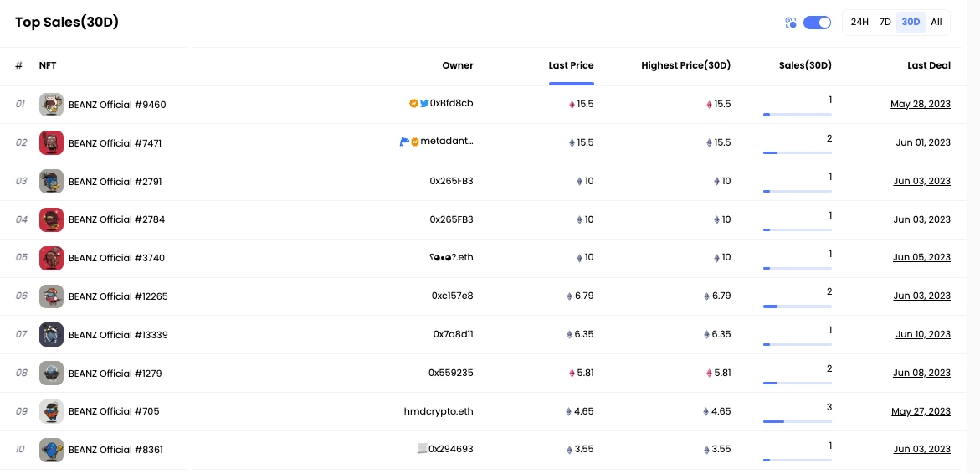Sort table by Last Price column
The height and width of the screenshot is (474, 980).
coord(571,65)
